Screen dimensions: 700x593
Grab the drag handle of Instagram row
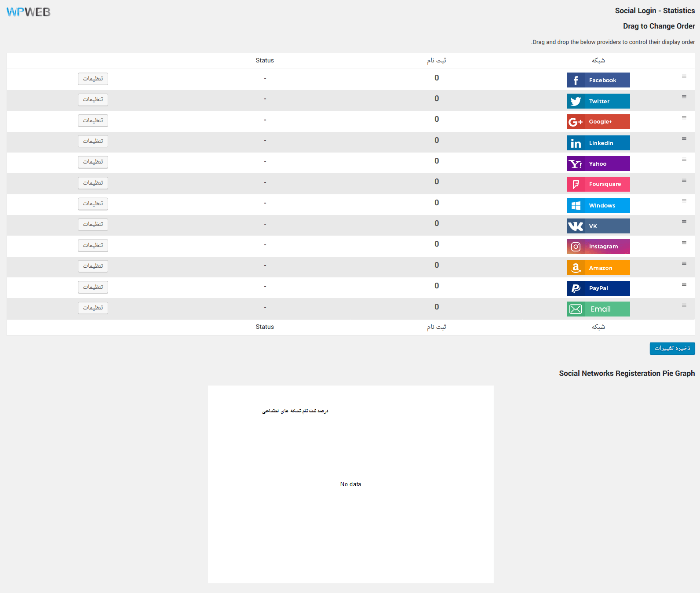pyautogui.click(x=684, y=243)
